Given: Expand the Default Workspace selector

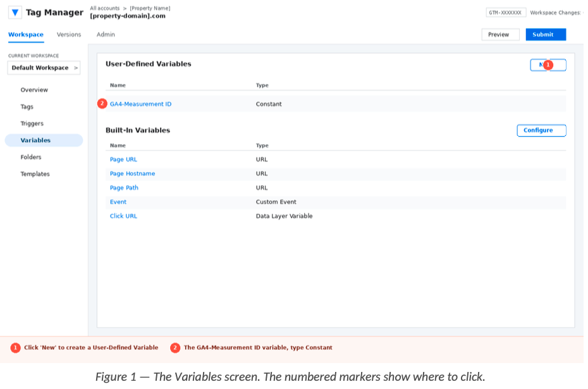Looking at the screenshot, I should pyautogui.click(x=44, y=68).
